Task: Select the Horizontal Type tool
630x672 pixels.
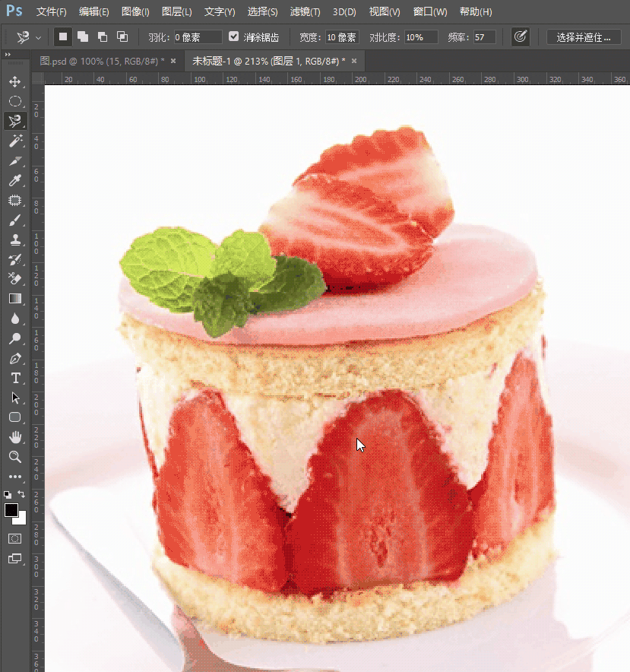Action: pos(14,378)
